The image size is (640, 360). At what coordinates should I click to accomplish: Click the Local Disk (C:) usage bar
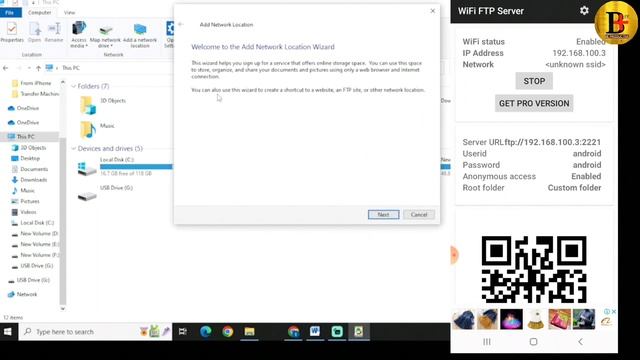point(136,167)
